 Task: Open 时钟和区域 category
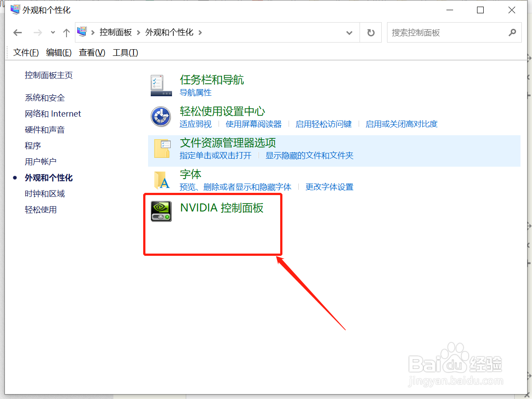coord(45,194)
